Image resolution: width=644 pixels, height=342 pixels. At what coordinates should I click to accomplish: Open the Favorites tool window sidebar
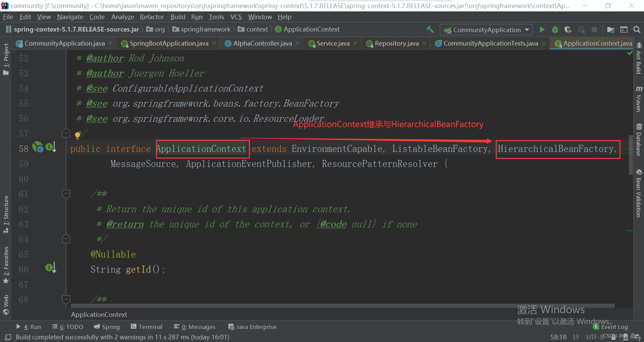(6, 265)
